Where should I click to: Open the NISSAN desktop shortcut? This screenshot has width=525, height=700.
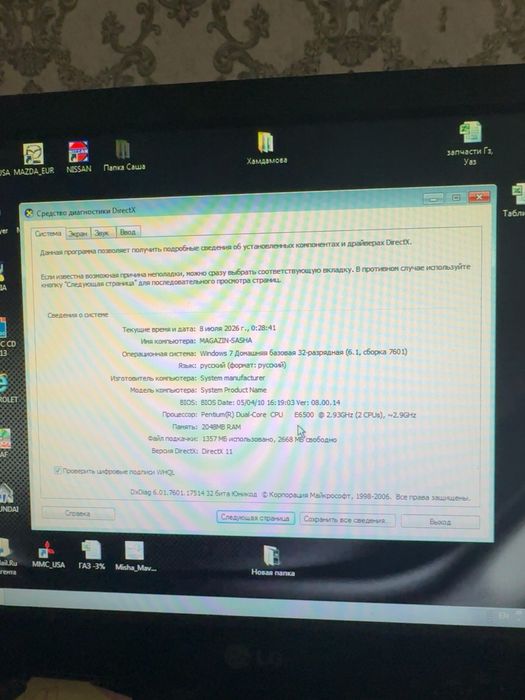coord(79,157)
